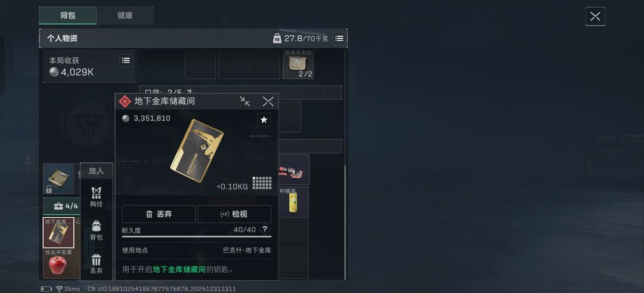Select the 背包 tab
Image resolution: width=644 pixels, height=293 pixels.
[68, 16]
